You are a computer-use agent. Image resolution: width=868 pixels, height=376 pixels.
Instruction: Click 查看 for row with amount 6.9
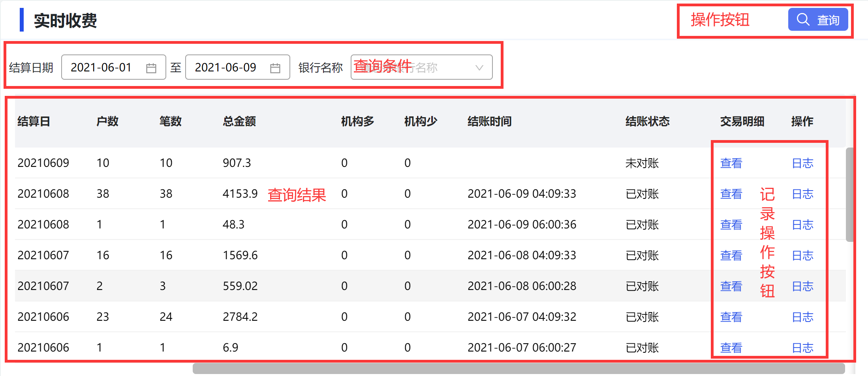tap(731, 348)
